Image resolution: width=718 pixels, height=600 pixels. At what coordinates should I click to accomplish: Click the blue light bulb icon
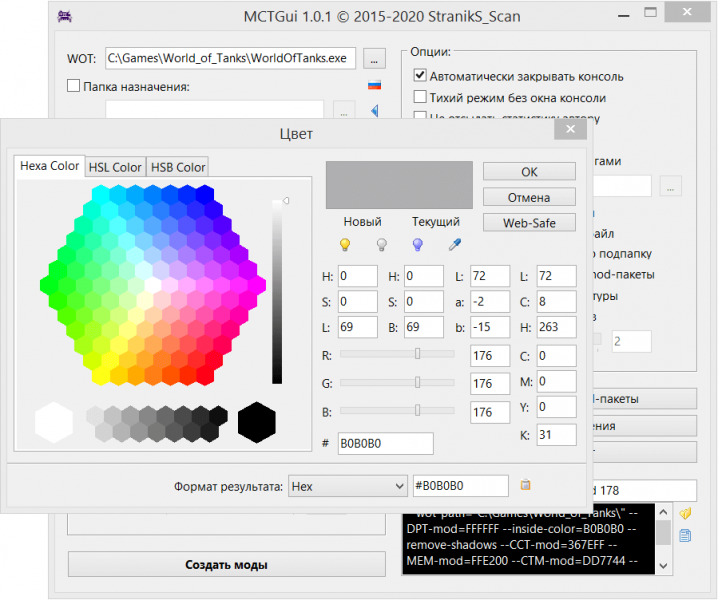(x=418, y=244)
